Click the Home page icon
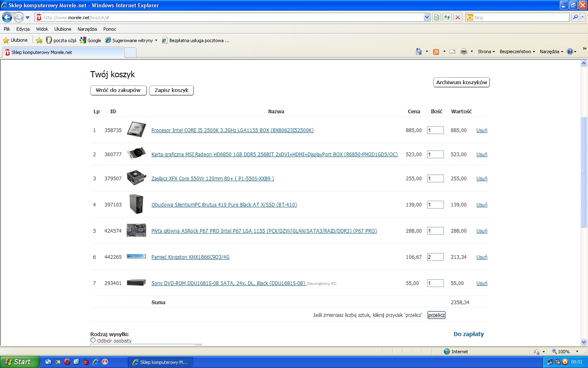Screen dimensions: 588x368 coord(419,52)
